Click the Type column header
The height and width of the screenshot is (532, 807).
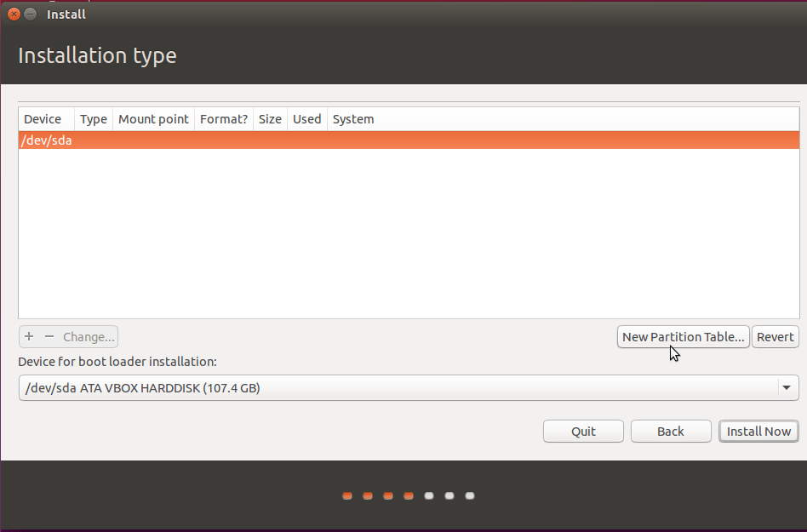tap(94, 119)
